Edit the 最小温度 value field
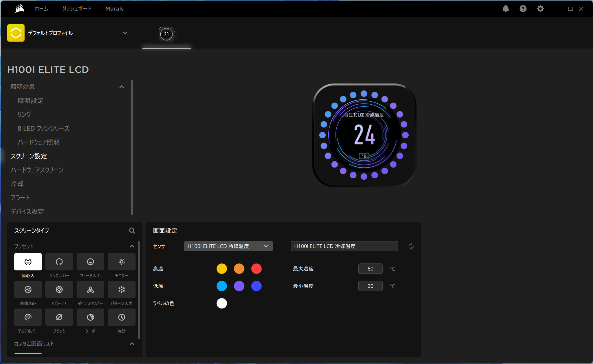The width and height of the screenshot is (593, 364). coord(370,286)
